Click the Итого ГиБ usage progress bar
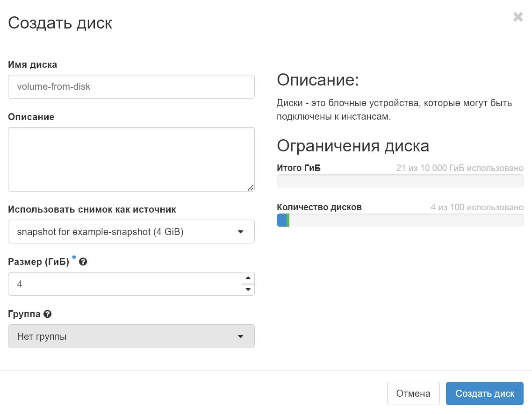This screenshot has width=532, height=414. 400,181
